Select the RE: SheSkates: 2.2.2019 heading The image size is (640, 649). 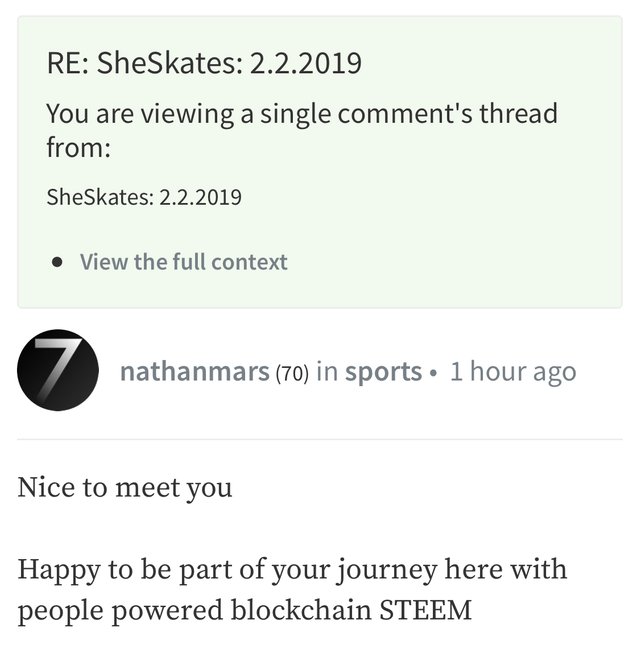pos(204,63)
